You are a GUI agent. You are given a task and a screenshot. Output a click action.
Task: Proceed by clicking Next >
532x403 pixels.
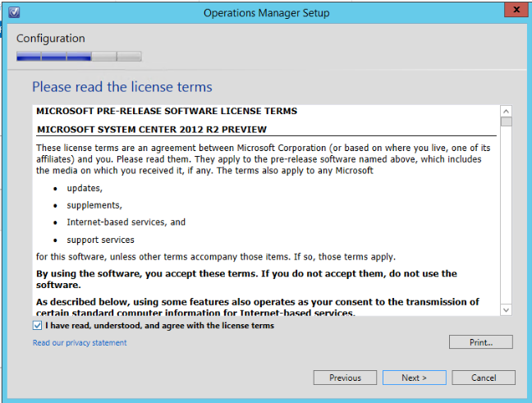point(414,378)
